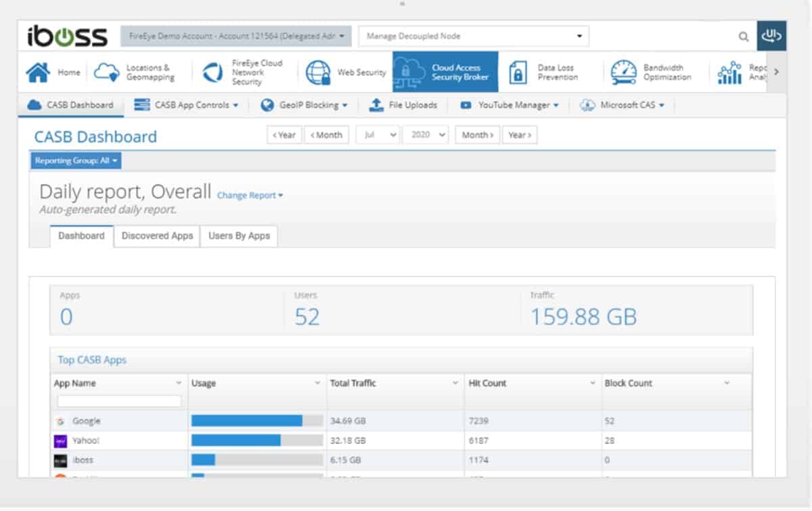Image resolution: width=812 pixels, height=511 pixels.
Task: Click the Home house icon
Action: (39, 72)
